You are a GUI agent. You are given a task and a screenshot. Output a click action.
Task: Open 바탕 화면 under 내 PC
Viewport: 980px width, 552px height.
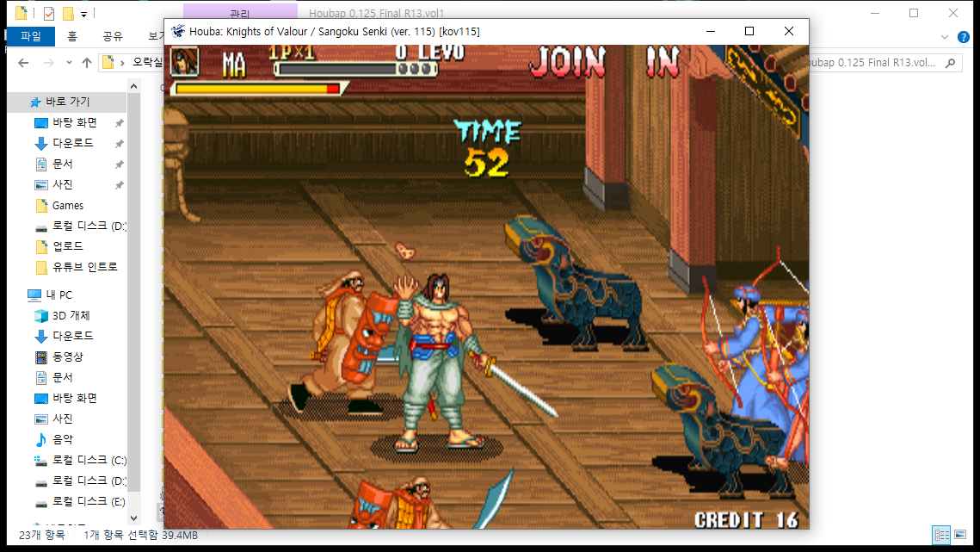point(74,398)
